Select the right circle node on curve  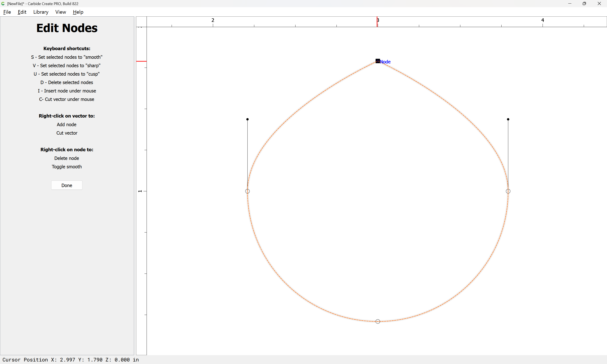coord(508,191)
